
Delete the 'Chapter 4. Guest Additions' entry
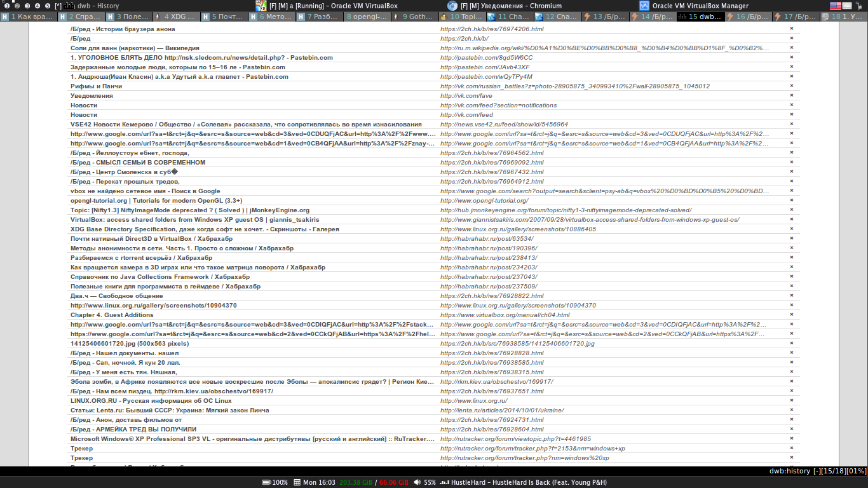[x=792, y=315]
